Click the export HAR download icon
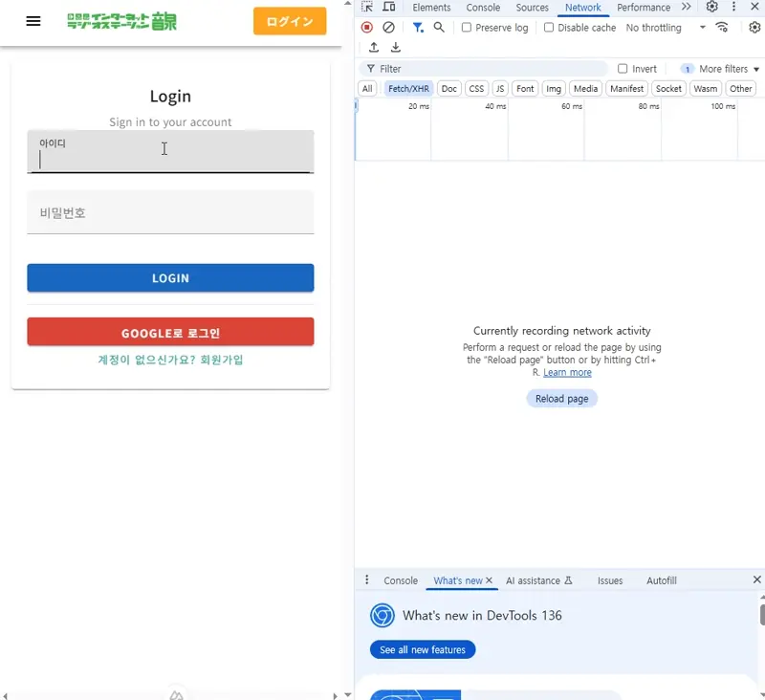This screenshot has height=700, width=765. tap(396, 48)
